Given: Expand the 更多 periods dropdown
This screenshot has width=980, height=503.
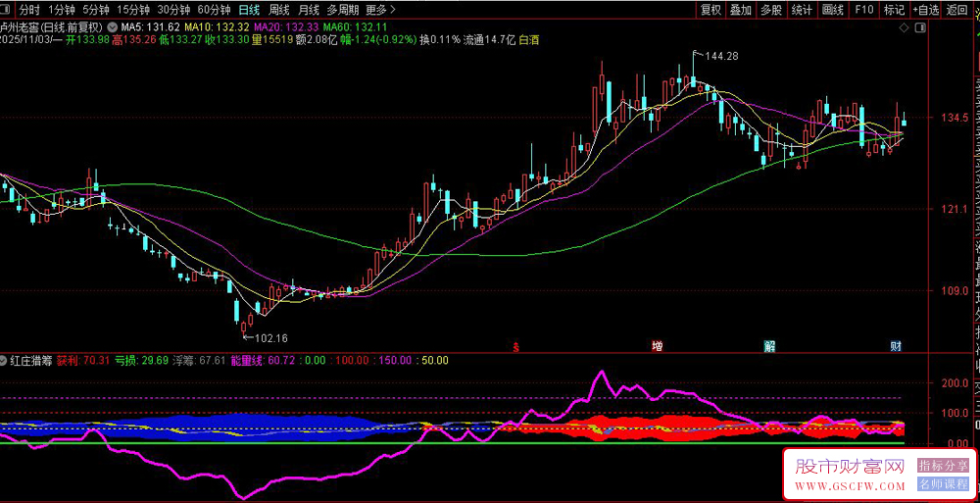Looking at the screenshot, I should point(380,10).
